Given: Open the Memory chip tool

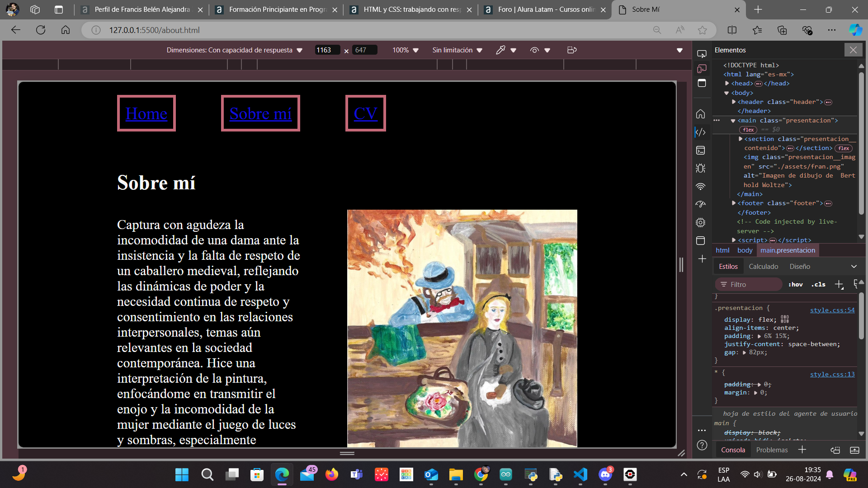Looking at the screenshot, I should pyautogui.click(x=701, y=222).
